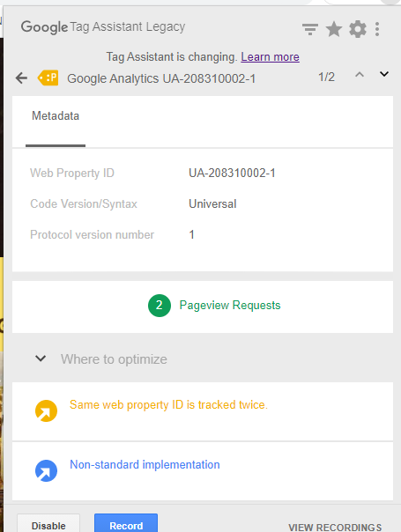Viewport: 401px width, 532px height.
Task: Click the Web Property ID label
Action: pyautogui.click(x=72, y=173)
